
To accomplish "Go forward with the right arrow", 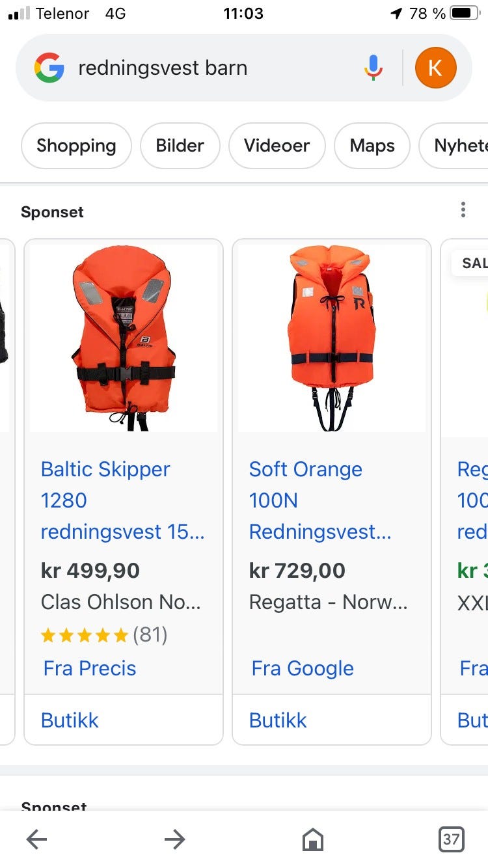I will pos(174,839).
